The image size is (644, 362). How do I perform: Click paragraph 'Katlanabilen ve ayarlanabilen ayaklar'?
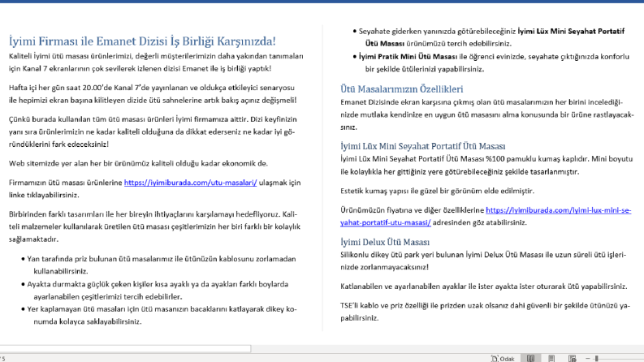point(484,287)
